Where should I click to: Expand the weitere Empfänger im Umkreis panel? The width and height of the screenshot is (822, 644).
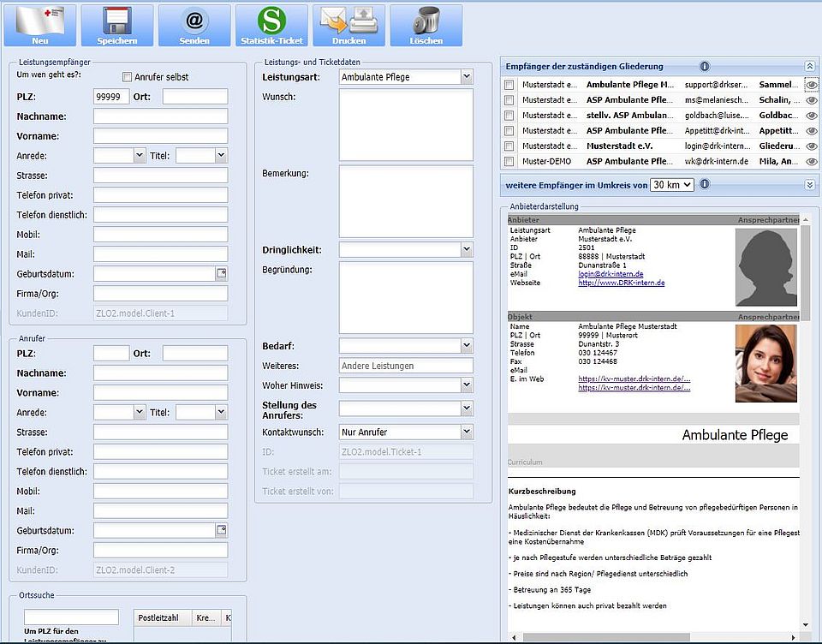pyautogui.click(x=809, y=184)
